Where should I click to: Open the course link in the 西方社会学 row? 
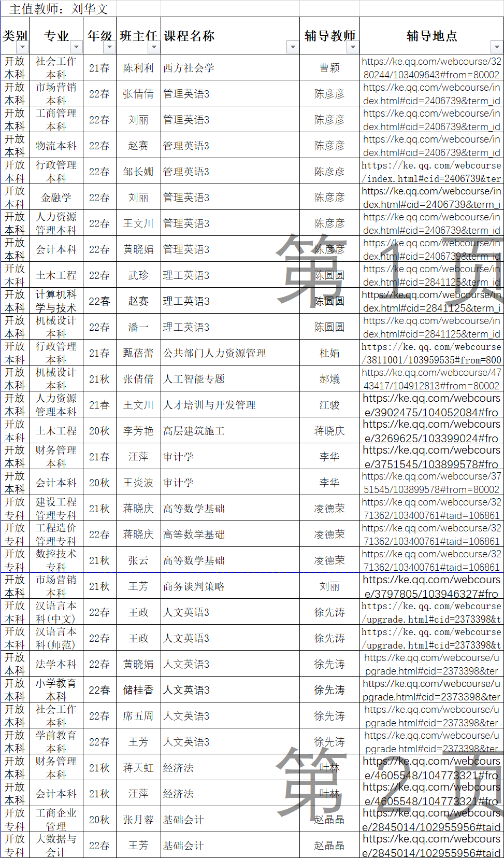[x=431, y=67]
